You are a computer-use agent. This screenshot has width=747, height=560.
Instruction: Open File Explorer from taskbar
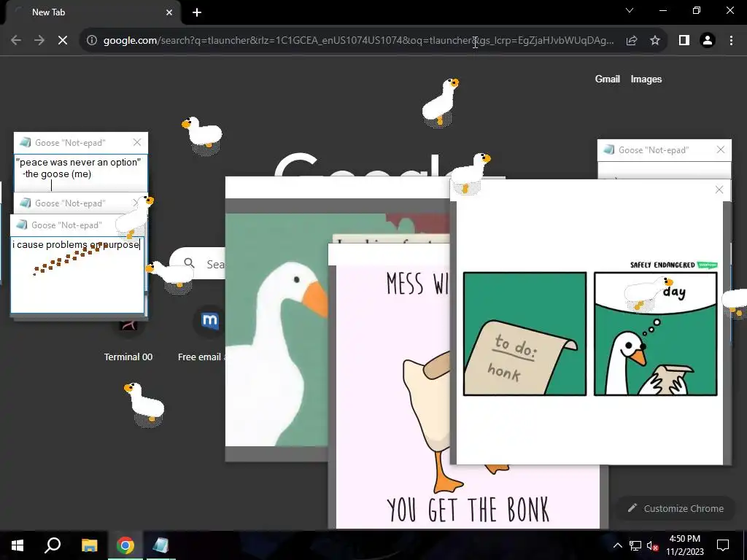click(x=89, y=545)
